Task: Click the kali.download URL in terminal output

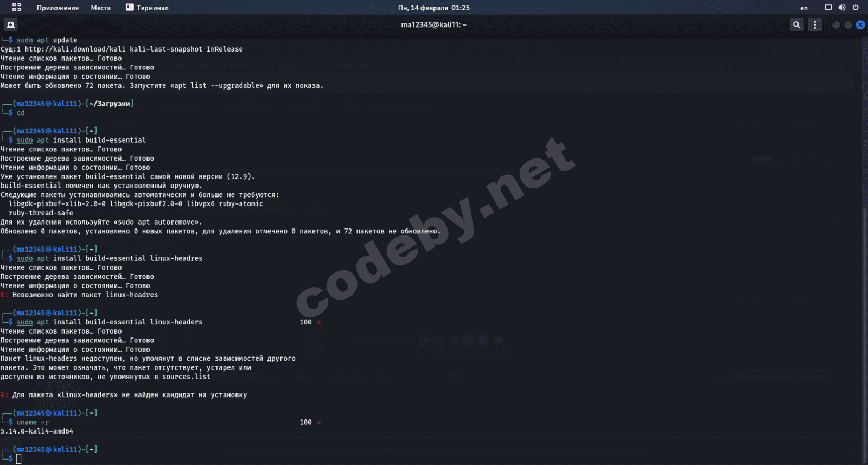Action: 75,49
